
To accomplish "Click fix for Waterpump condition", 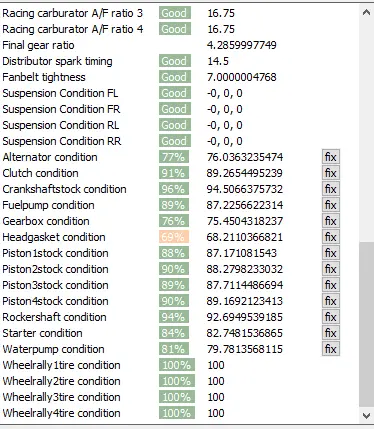I will (x=331, y=349).
